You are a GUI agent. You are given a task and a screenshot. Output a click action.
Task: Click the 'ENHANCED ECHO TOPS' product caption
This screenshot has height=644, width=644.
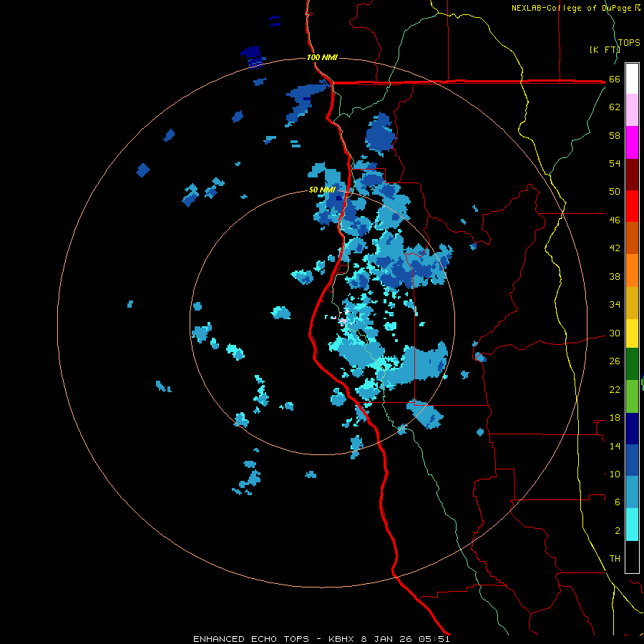[251, 639]
